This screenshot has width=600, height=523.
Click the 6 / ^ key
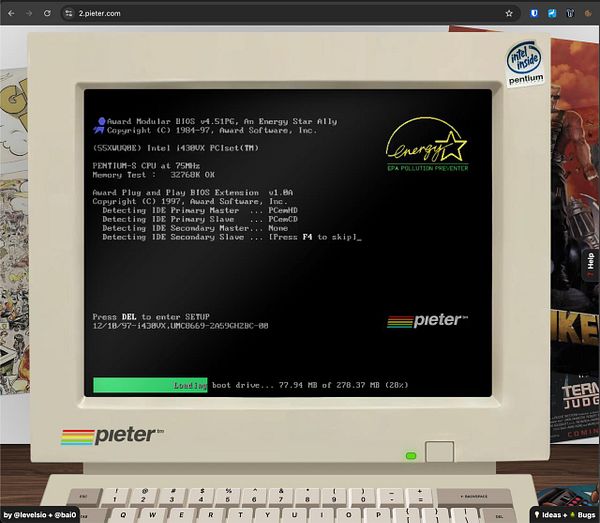pyautogui.click(x=254, y=496)
